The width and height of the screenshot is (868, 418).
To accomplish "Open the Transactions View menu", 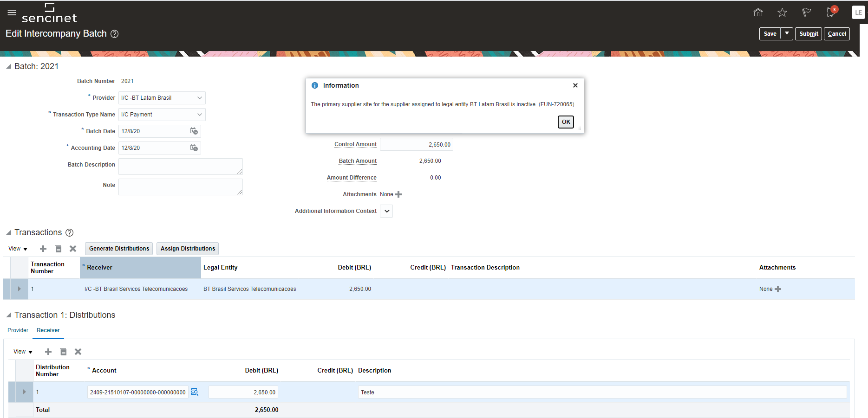I will click(x=18, y=249).
